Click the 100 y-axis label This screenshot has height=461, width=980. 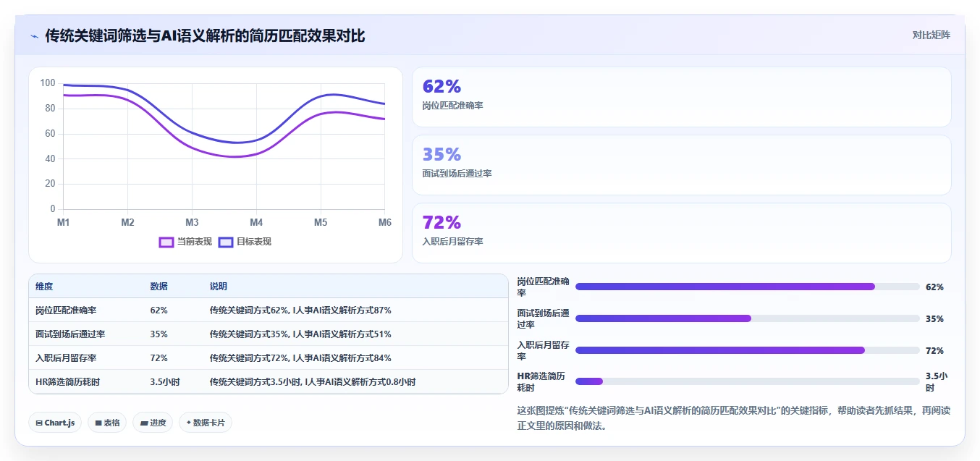[x=48, y=83]
